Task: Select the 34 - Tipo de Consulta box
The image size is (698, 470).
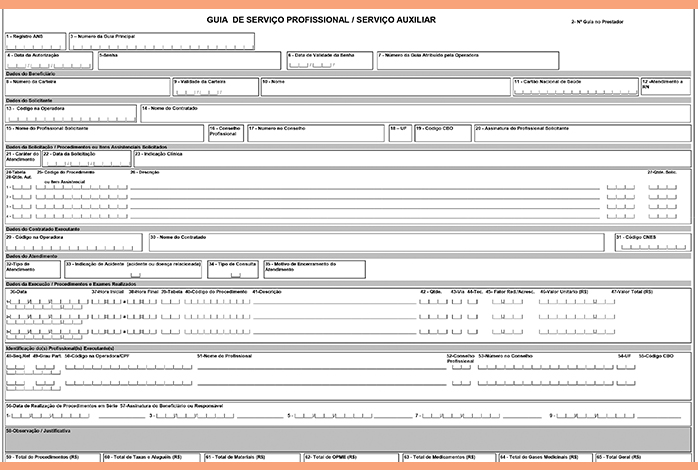Action: (x=234, y=268)
